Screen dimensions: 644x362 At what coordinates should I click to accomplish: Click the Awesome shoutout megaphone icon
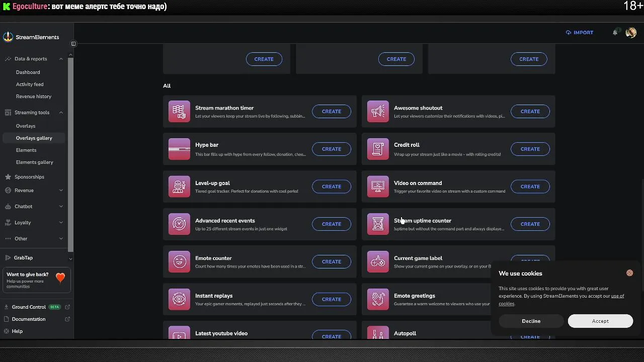(x=378, y=111)
